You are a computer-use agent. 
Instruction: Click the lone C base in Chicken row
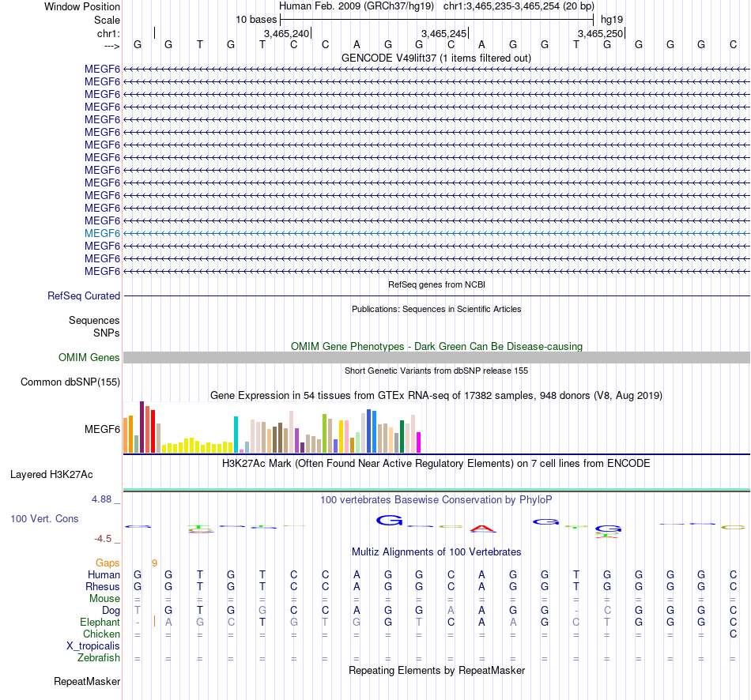pyautogui.click(x=734, y=634)
